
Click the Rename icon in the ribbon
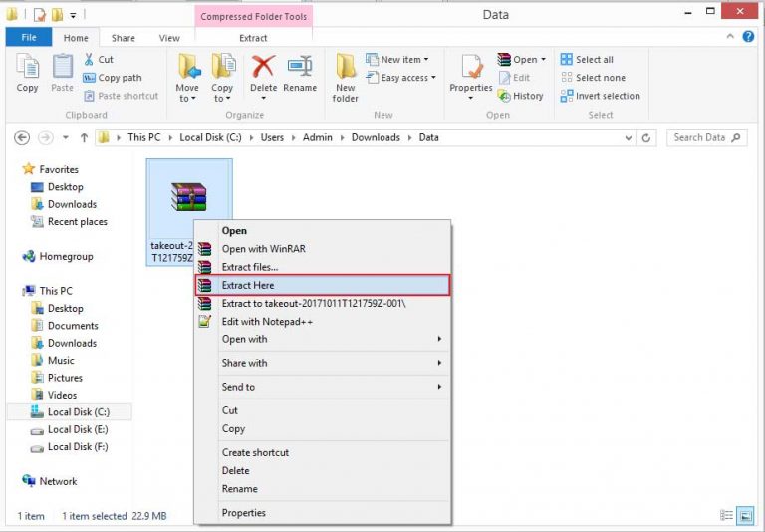click(x=299, y=76)
